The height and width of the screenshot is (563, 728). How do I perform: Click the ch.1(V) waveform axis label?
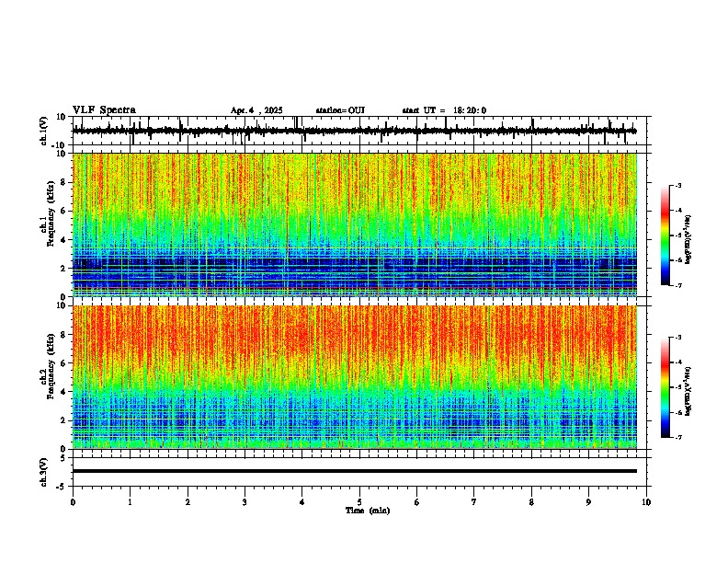pos(44,131)
